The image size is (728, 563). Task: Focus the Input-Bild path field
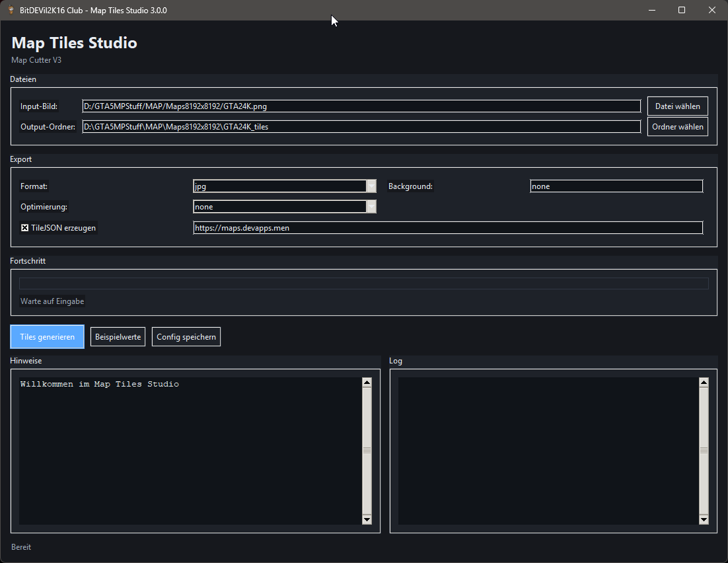[x=361, y=106]
